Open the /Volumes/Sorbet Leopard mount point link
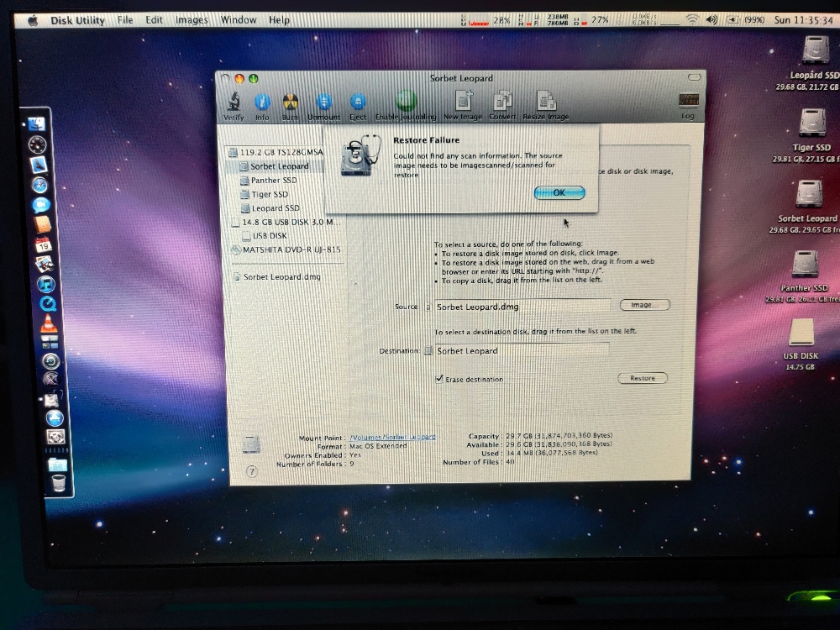Image resolution: width=840 pixels, height=630 pixels. coord(392,437)
